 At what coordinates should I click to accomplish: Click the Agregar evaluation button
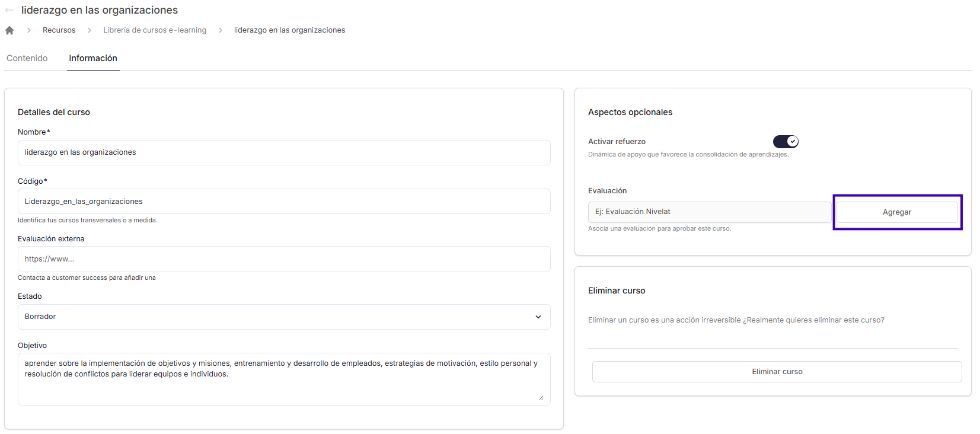pos(897,212)
